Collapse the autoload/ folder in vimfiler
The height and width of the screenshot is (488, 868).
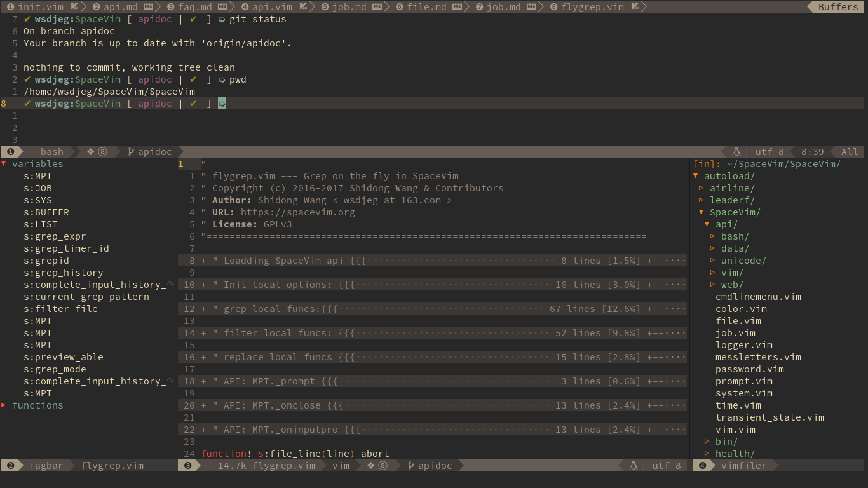696,176
